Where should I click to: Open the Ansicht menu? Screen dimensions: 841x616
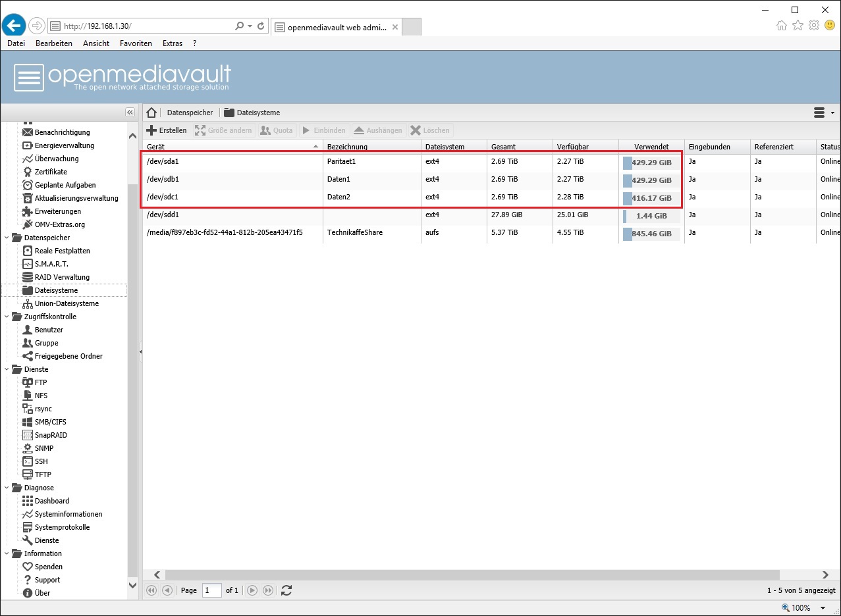(x=96, y=43)
